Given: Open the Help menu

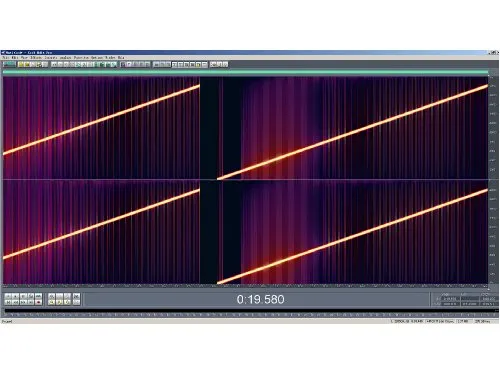Looking at the screenshot, I should click(x=121, y=58).
